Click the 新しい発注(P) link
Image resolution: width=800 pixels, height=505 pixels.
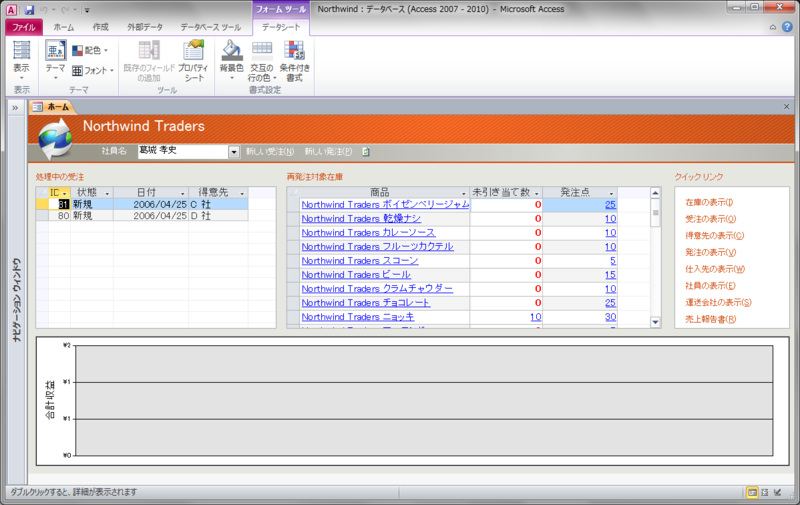pos(328,152)
